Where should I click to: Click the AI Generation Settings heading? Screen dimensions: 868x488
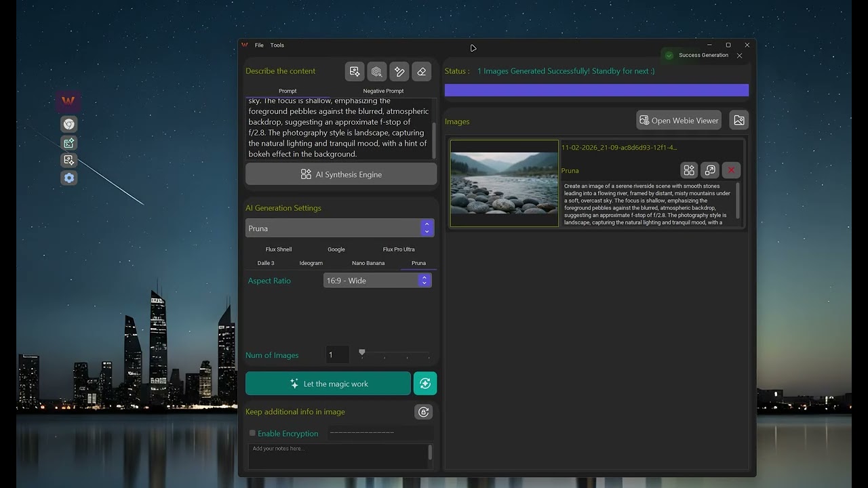pyautogui.click(x=283, y=208)
